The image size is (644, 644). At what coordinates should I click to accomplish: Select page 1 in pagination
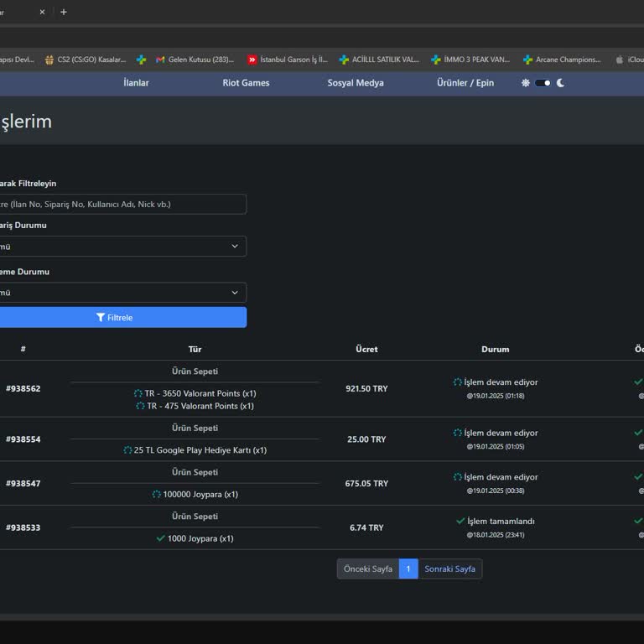(x=408, y=569)
